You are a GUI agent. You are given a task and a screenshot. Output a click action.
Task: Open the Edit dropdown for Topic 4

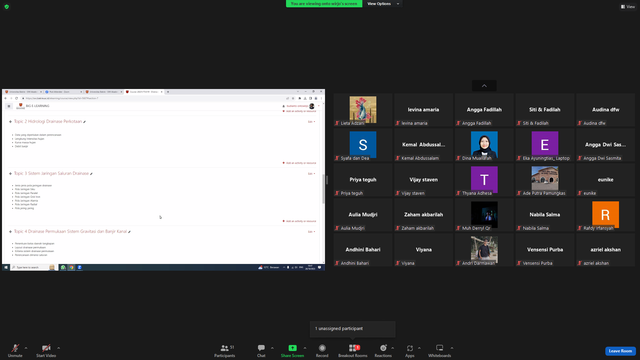tap(311, 231)
